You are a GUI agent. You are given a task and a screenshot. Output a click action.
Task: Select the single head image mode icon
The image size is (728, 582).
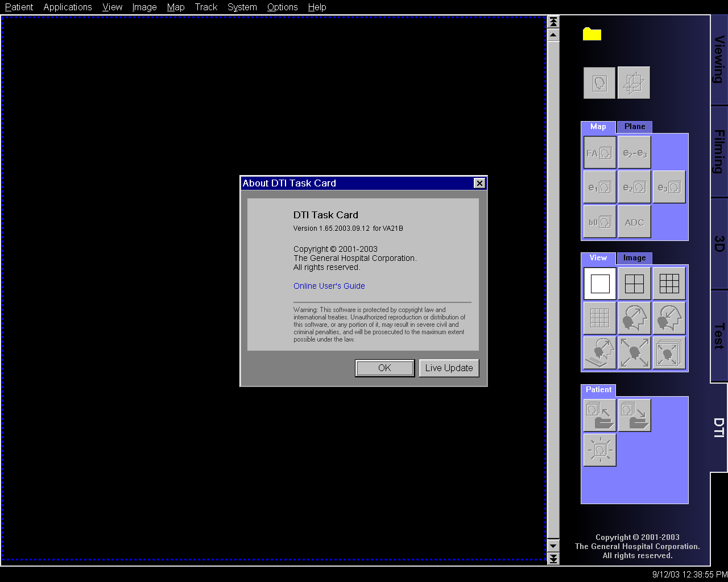click(x=599, y=83)
